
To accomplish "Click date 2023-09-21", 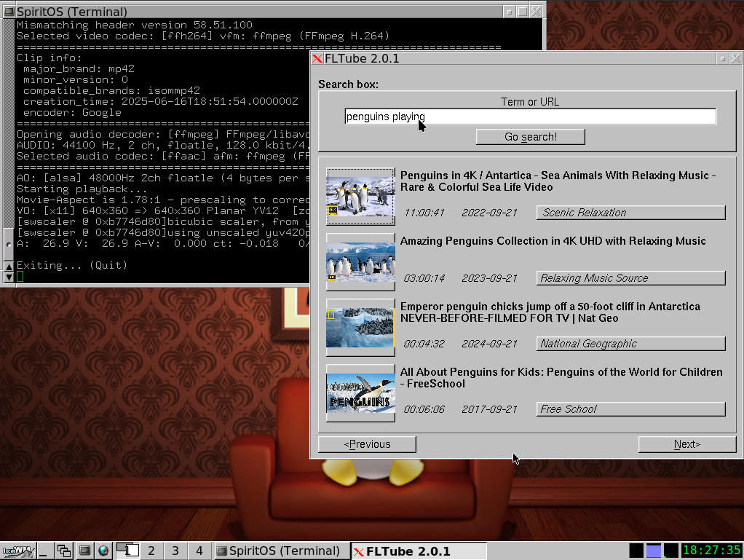I will click(490, 279).
